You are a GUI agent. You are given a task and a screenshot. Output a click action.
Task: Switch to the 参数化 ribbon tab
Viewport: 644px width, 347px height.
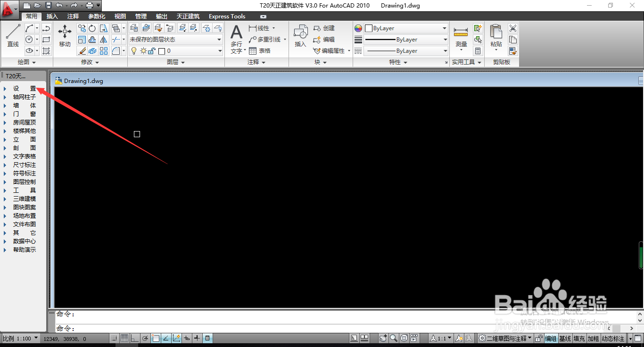pos(97,16)
